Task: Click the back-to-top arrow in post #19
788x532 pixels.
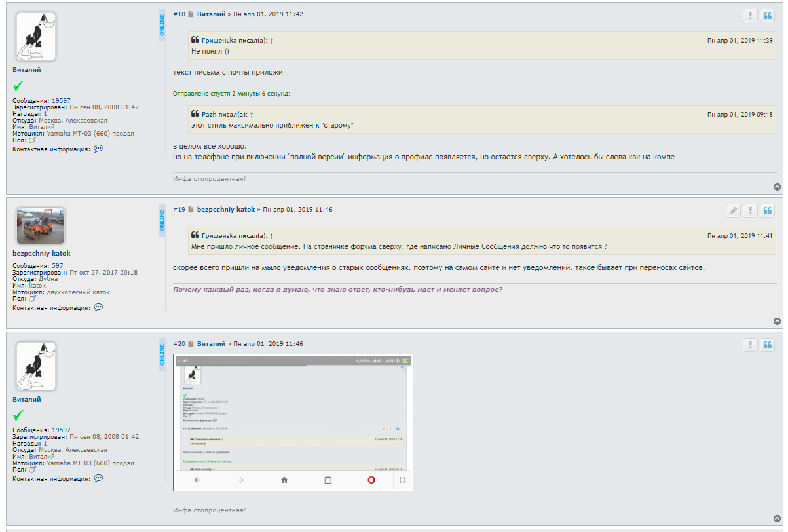Action: point(777,321)
